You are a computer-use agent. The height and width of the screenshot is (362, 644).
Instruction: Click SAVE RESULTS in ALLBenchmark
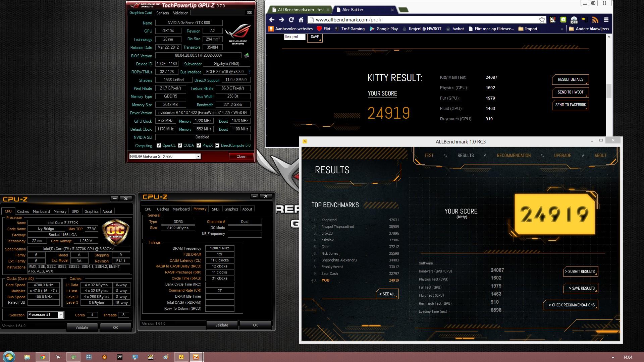coord(581,288)
